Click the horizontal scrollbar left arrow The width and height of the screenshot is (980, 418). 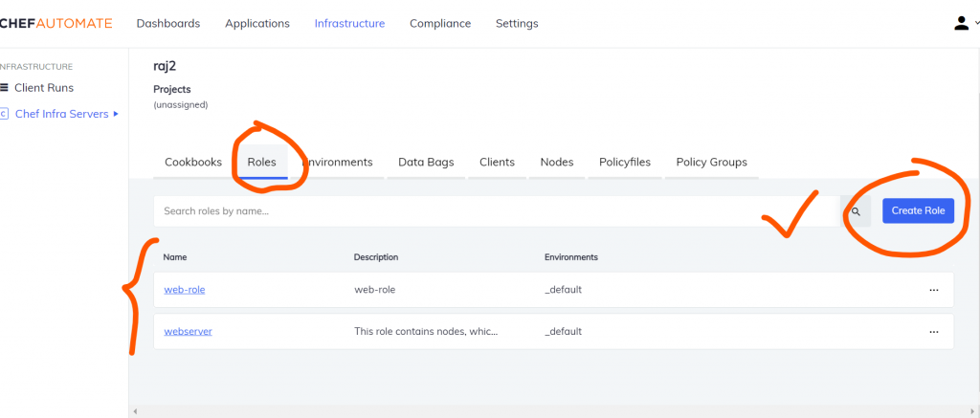(135, 411)
